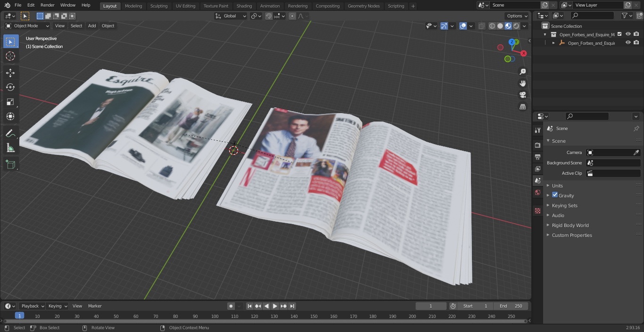Open the World properties tab
644x332 pixels.
click(537, 193)
